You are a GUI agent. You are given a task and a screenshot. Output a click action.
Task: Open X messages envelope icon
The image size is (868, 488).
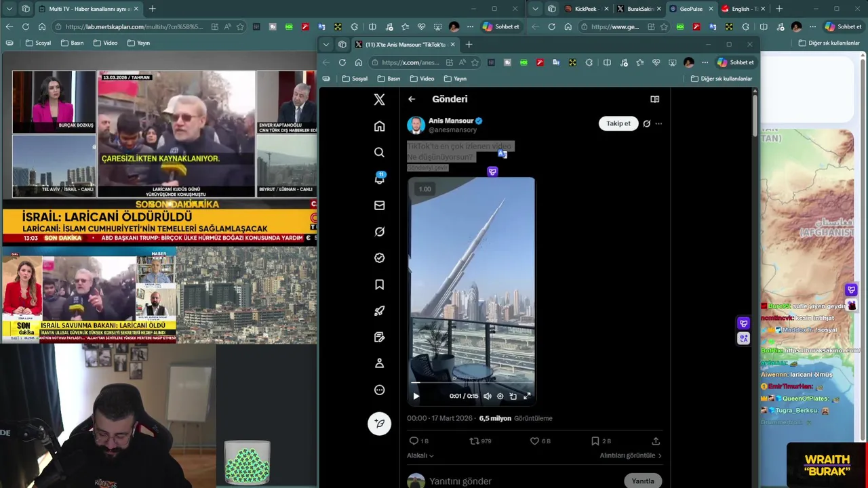pos(379,205)
